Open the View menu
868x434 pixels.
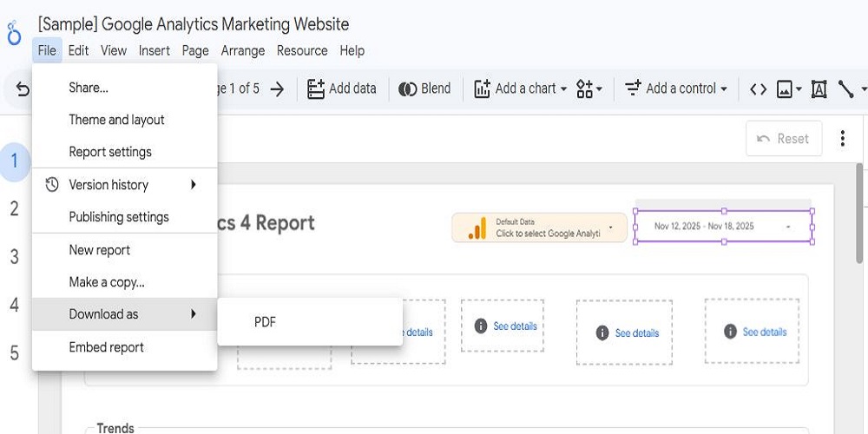coord(114,50)
